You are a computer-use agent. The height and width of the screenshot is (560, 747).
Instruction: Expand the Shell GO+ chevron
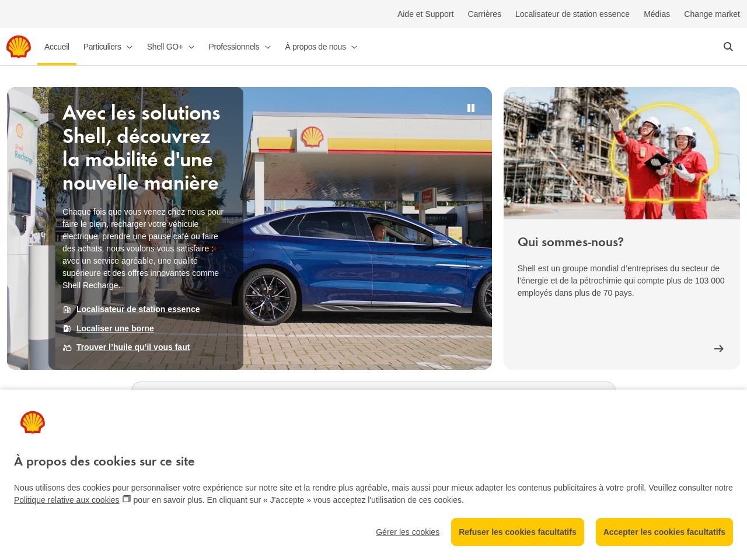(191, 47)
